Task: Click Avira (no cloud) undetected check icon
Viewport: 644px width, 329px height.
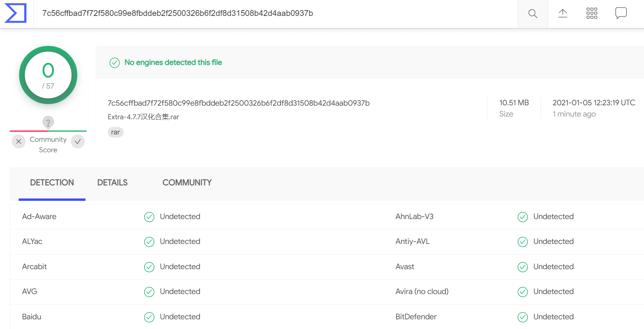Action: tap(523, 292)
